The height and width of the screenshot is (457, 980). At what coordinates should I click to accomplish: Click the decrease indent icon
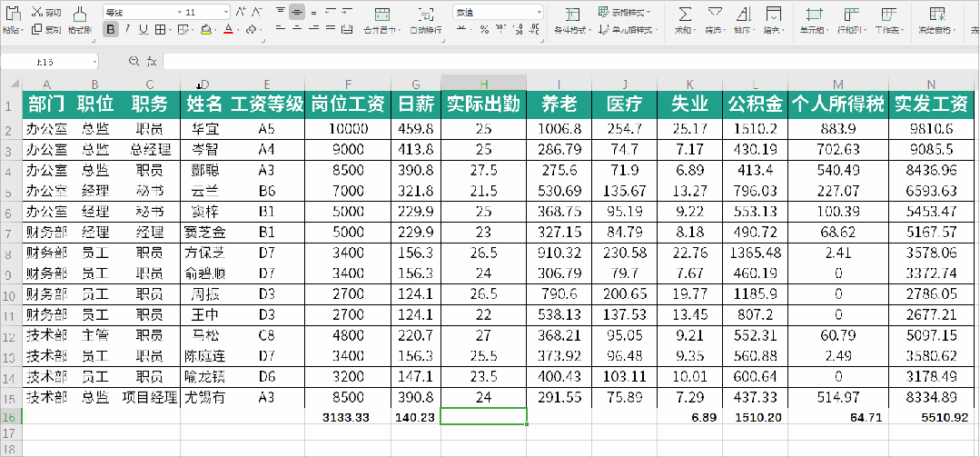pyautogui.click(x=330, y=12)
